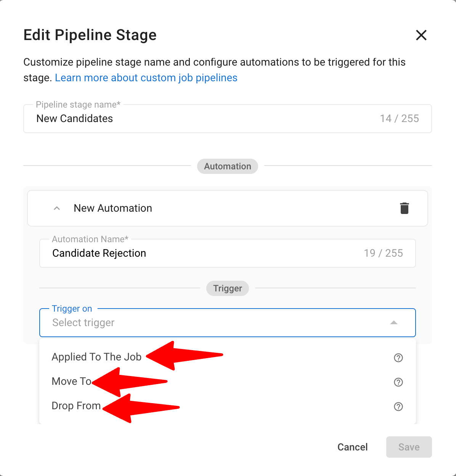
Task: Click the New Automation header title
Action: point(113,208)
